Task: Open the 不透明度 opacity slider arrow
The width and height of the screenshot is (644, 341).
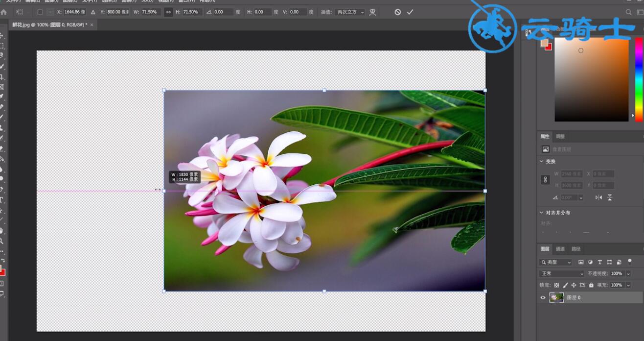Action: 628,273
